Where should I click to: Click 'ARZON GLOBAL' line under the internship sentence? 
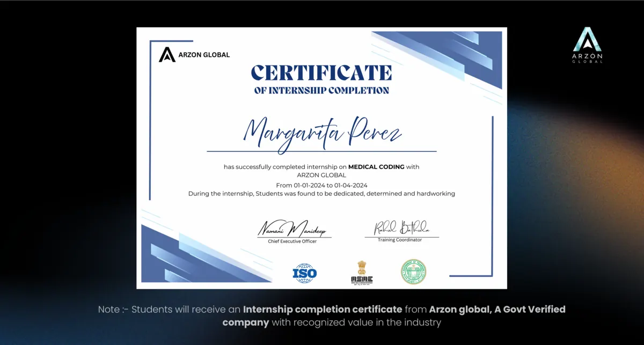pos(321,175)
